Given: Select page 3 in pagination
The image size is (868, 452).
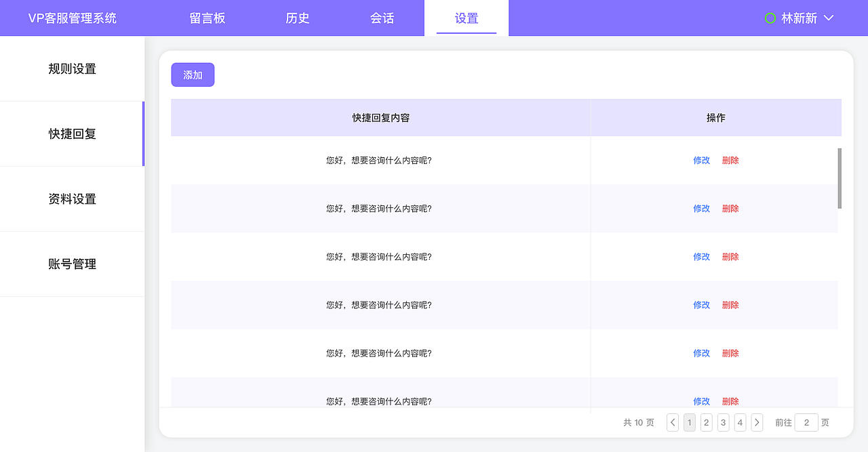Looking at the screenshot, I should pyautogui.click(x=723, y=422).
